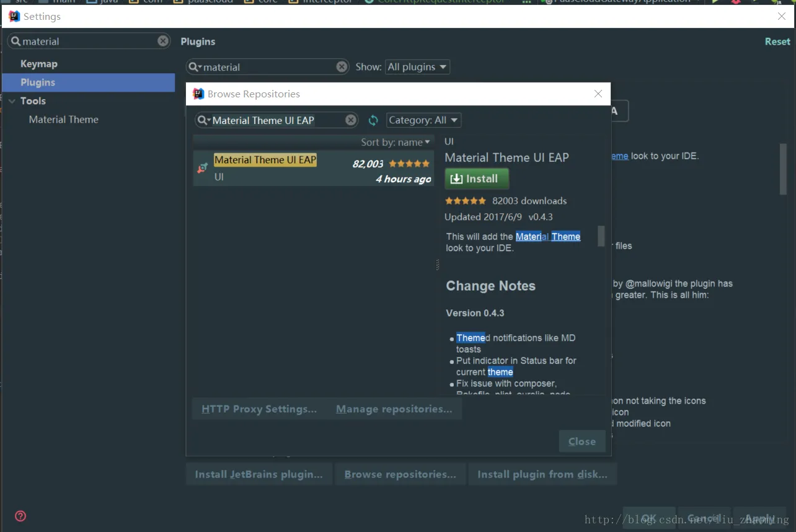The width and height of the screenshot is (796, 532).
Task: Close the Browse Repositories window with X
Action: (598, 94)
